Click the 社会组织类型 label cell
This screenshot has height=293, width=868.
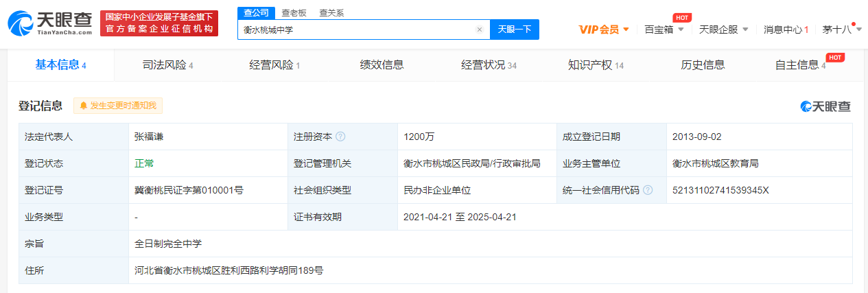point(342,190)
